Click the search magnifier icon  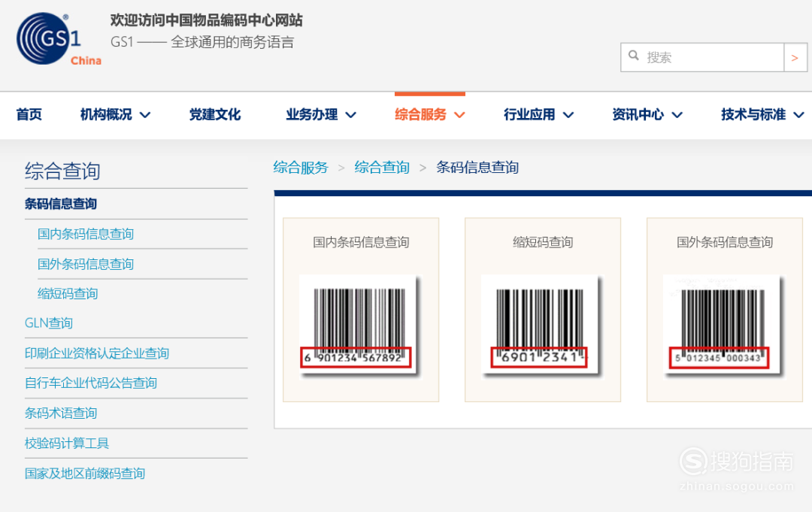pos(633,56)
